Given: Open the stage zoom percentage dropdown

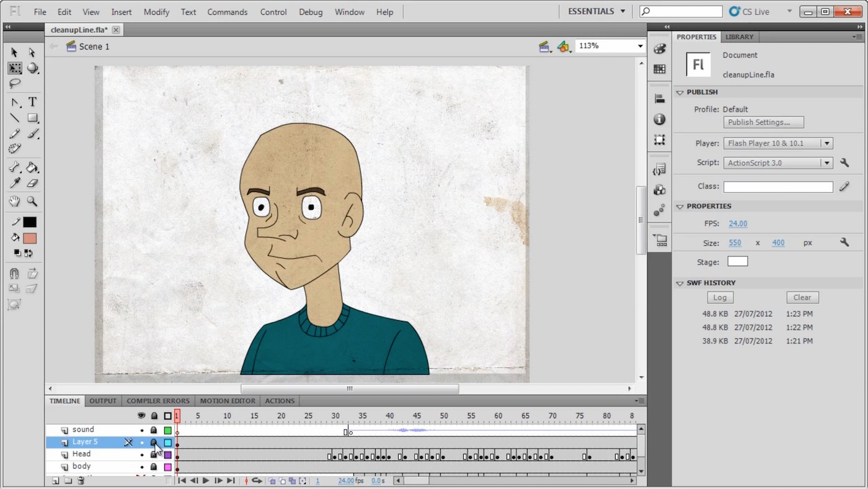Looking at the screenshot, I should (x=640, y=46).
